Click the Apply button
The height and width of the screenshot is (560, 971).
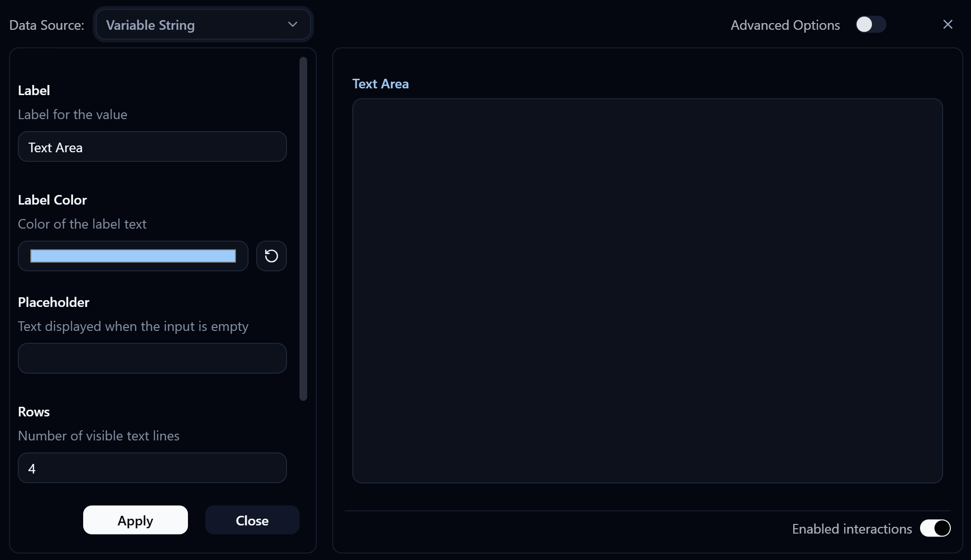click(x=136, y=520)
